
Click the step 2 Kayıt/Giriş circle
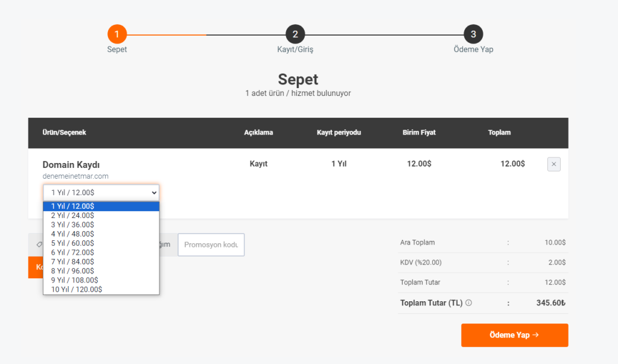tap(295, 34)
